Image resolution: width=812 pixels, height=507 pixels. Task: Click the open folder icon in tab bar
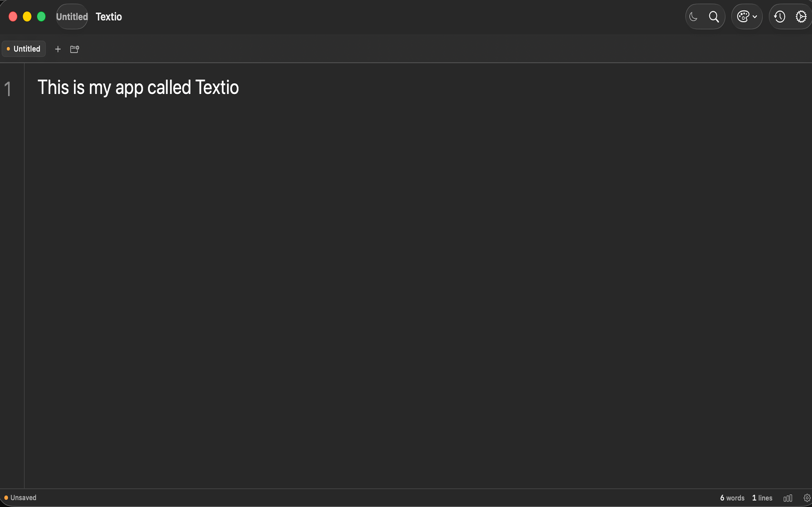(x=75, y=49)
